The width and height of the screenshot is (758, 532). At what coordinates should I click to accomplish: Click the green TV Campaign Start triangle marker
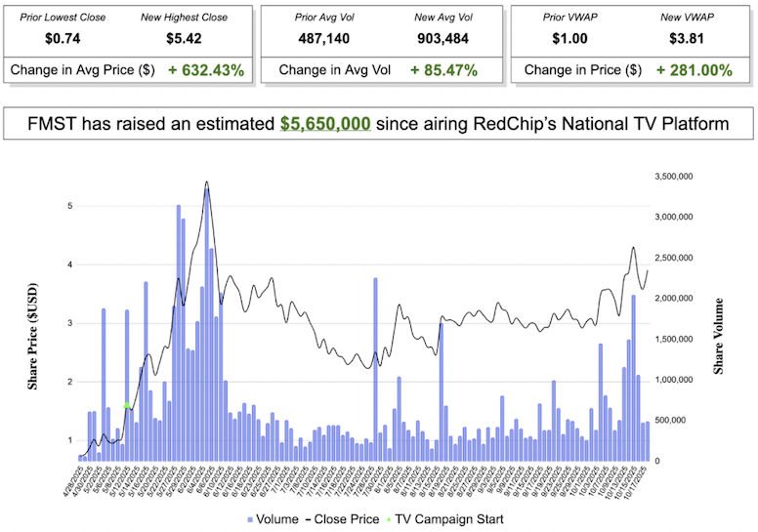127,405
